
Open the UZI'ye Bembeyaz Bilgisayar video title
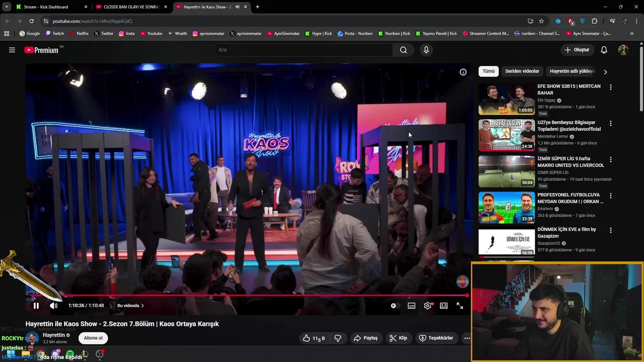(569, 126)
